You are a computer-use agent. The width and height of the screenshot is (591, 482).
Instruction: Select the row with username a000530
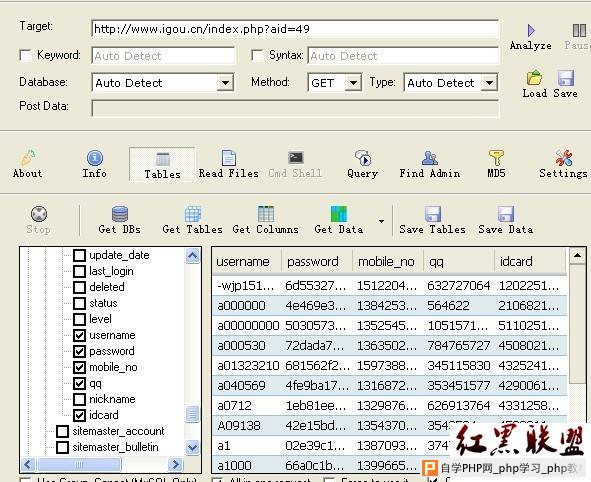[x=390, y=346]
